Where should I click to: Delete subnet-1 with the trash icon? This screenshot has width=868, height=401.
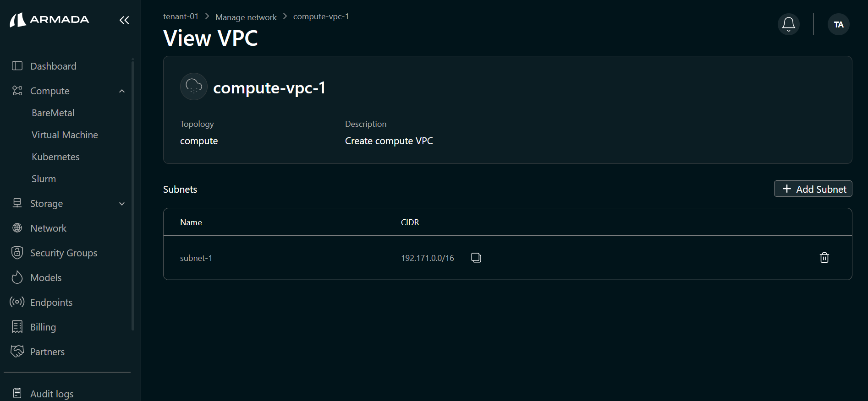[x=824, y=258]
